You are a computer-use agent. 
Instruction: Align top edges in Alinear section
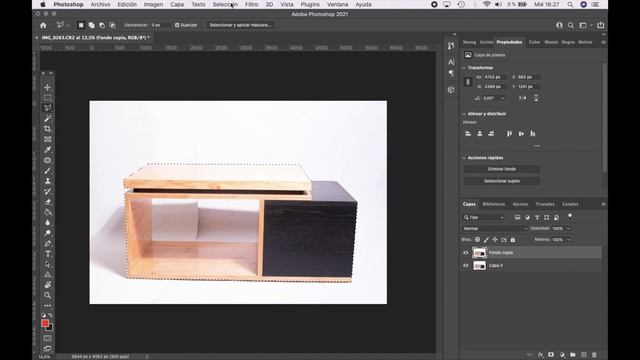[509, 133]
